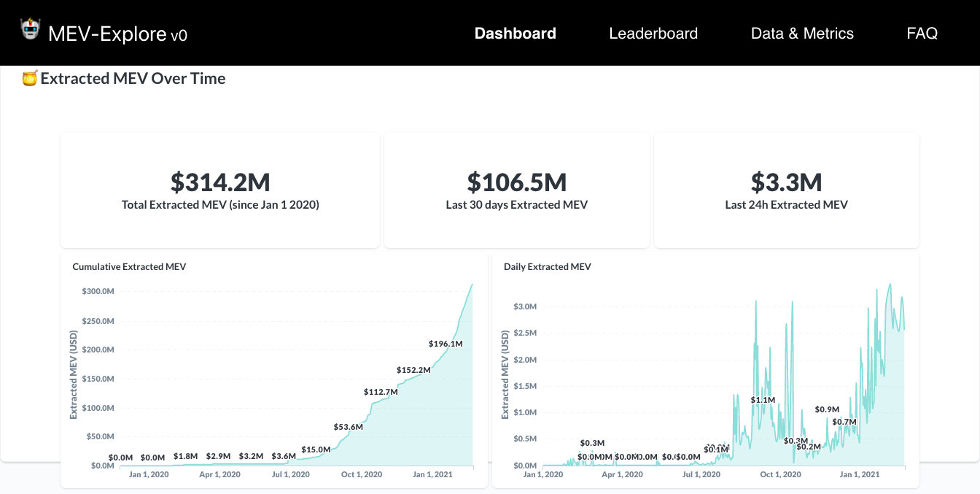Click the MEV-Explore v0 site title
The image size is (980, 494).
coord(117,34)
